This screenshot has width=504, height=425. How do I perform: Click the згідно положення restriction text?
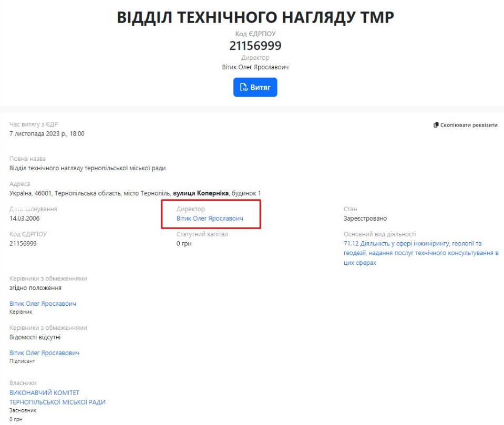point(36,288)
